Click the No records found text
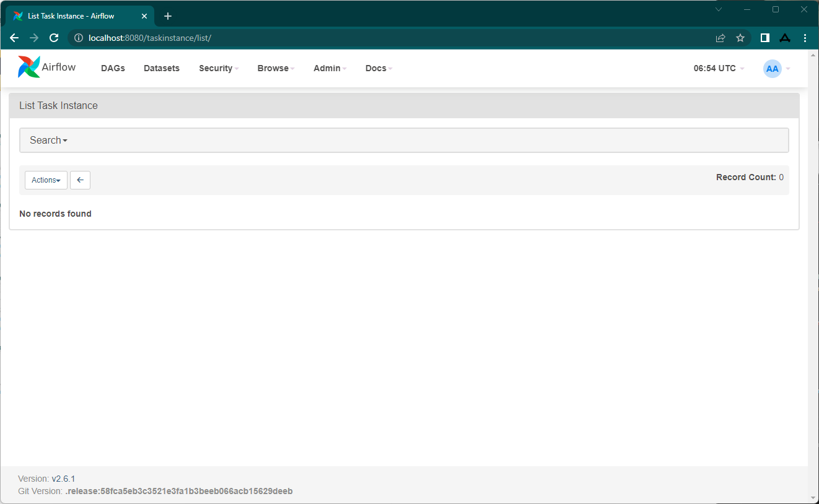The width and height of the screenshot is (819, 504). 55,214
